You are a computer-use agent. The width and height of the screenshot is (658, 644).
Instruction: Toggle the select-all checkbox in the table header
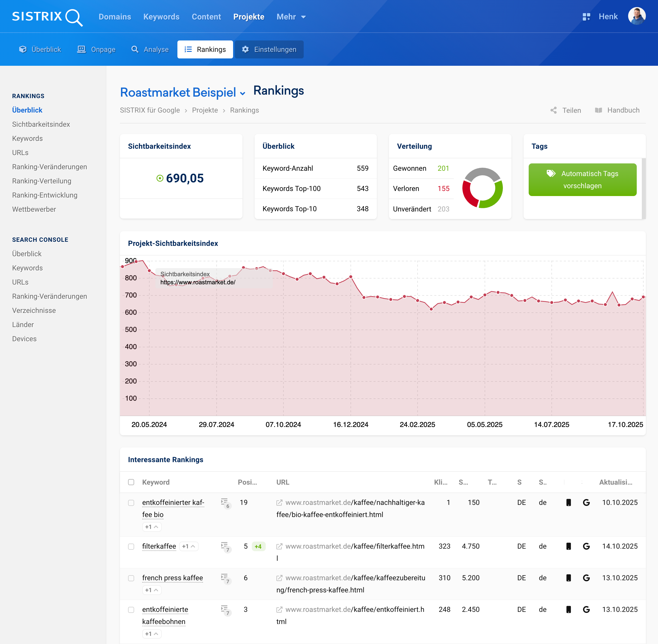click(x=131, y=482)
